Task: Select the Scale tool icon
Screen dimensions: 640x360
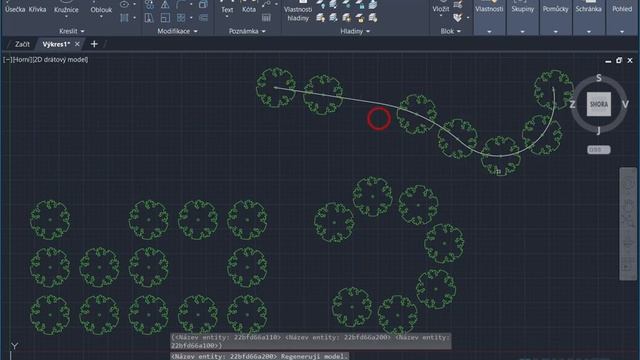Action: pyautogui.click(x=165, y=18)
